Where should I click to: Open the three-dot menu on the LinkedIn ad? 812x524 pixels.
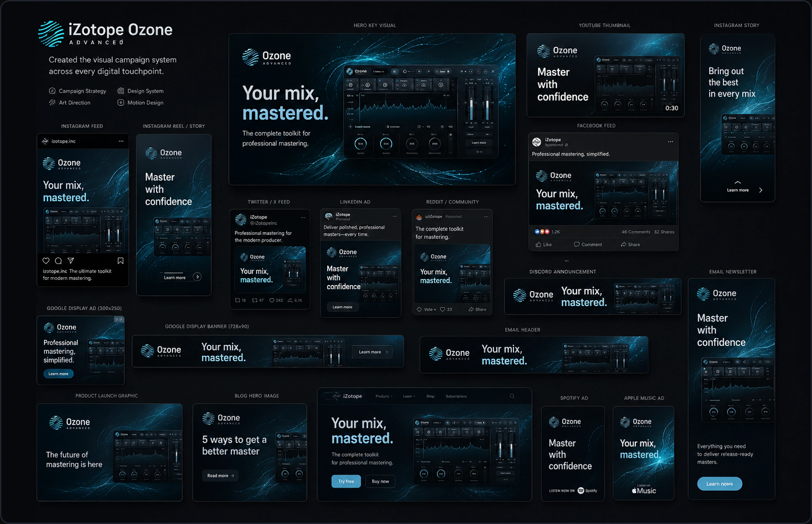(394, 216)
